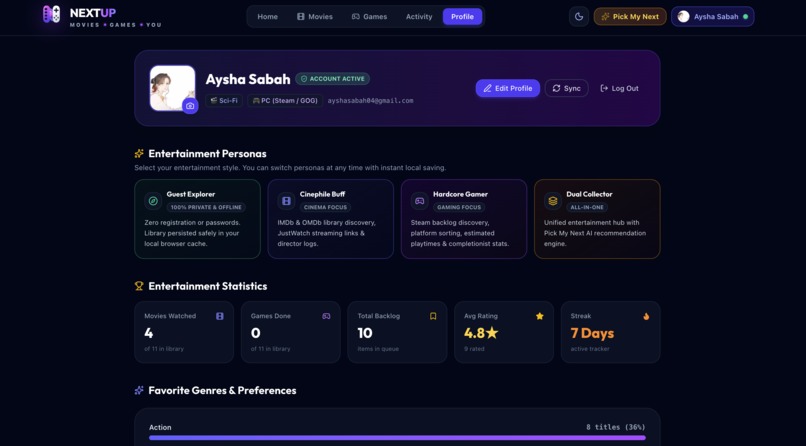Click the Entertainment Statistics trophy icon
The width and height of the screenshot is (806, 446).
[139, 286]
